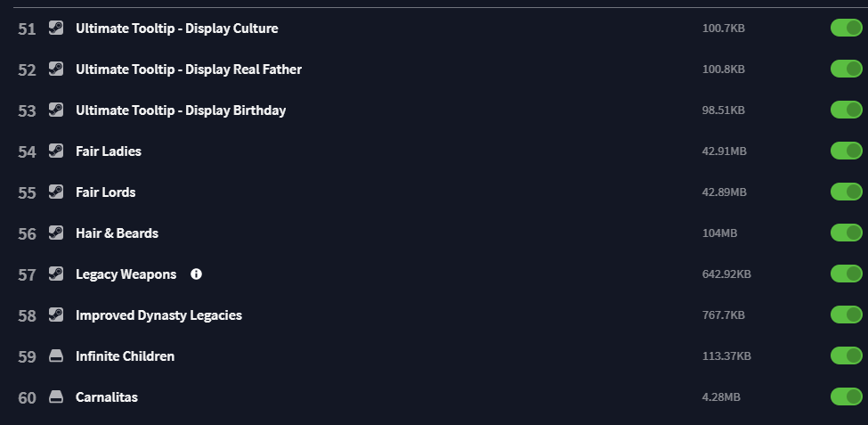The height and width of the screenshot is (425, 868).
Task: Disable Ultimate Tooltip Display Birthday toggle
Action: pyautogui.click(x=847, y=110)
